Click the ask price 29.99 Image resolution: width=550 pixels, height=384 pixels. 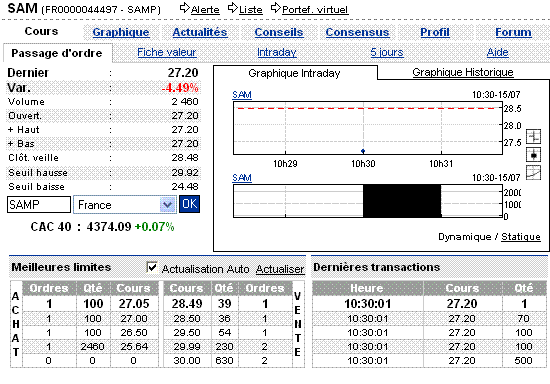click(x=187, y=346)
